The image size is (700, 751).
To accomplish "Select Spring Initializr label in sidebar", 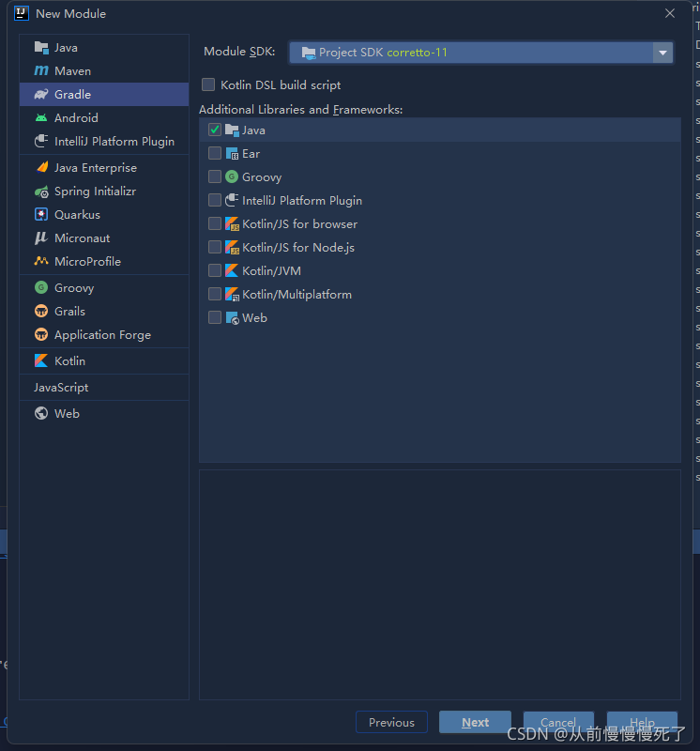I will [x=96, y=192].
